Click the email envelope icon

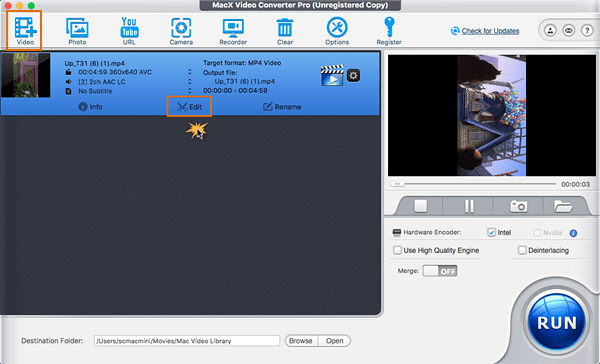click(569, 30)
